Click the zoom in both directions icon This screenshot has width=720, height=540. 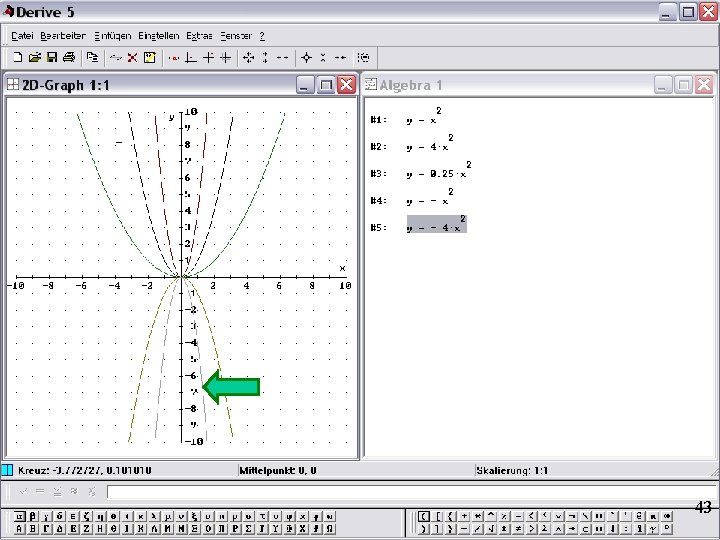pos(248,57)
